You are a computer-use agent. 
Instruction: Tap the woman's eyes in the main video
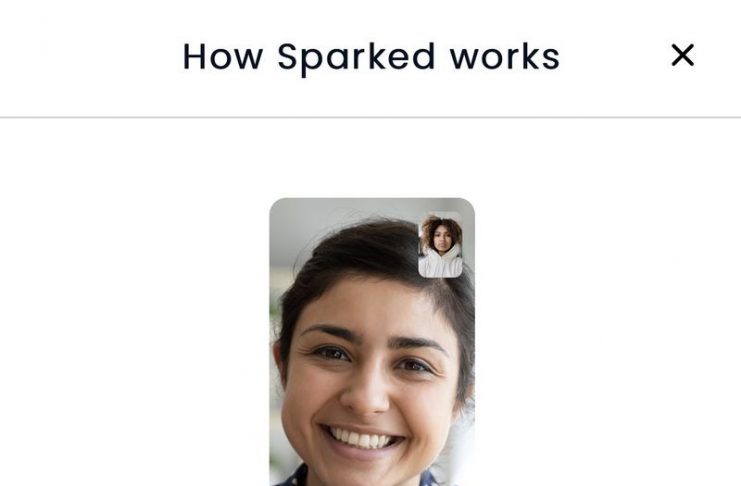point(372,358)
